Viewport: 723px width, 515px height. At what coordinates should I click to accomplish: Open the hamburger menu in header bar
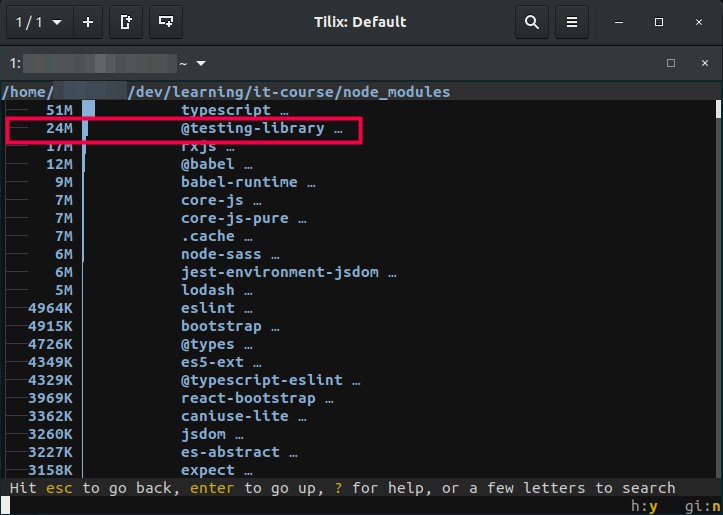pos(572,22)
